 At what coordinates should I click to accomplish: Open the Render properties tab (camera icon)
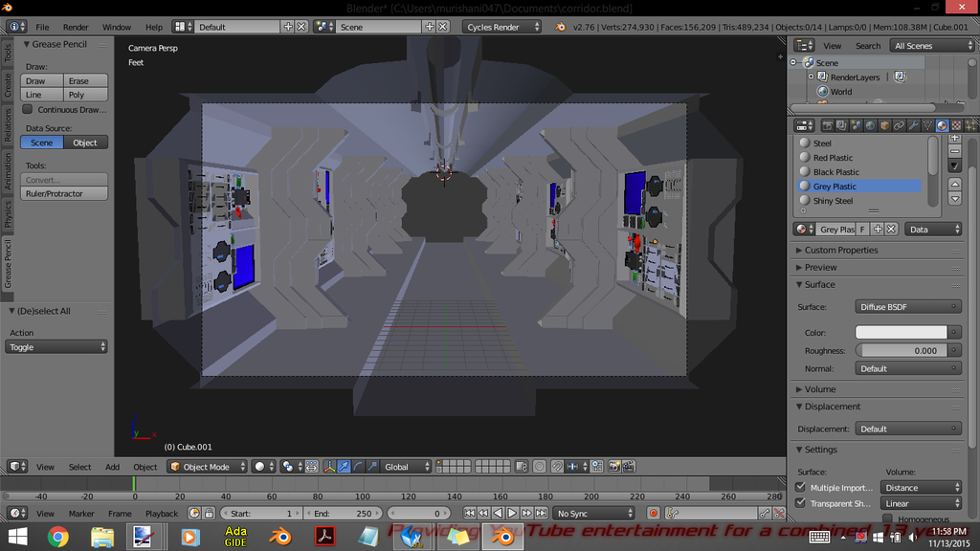(x=827, y=125)
